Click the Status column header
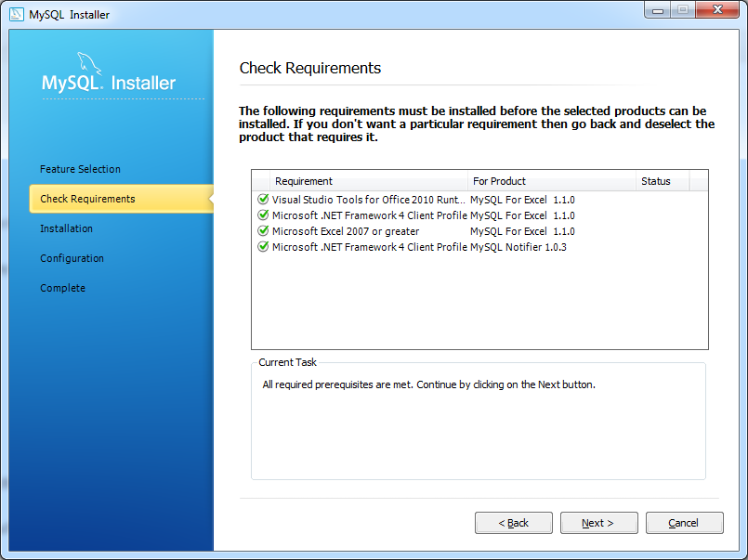 [663, 181]
